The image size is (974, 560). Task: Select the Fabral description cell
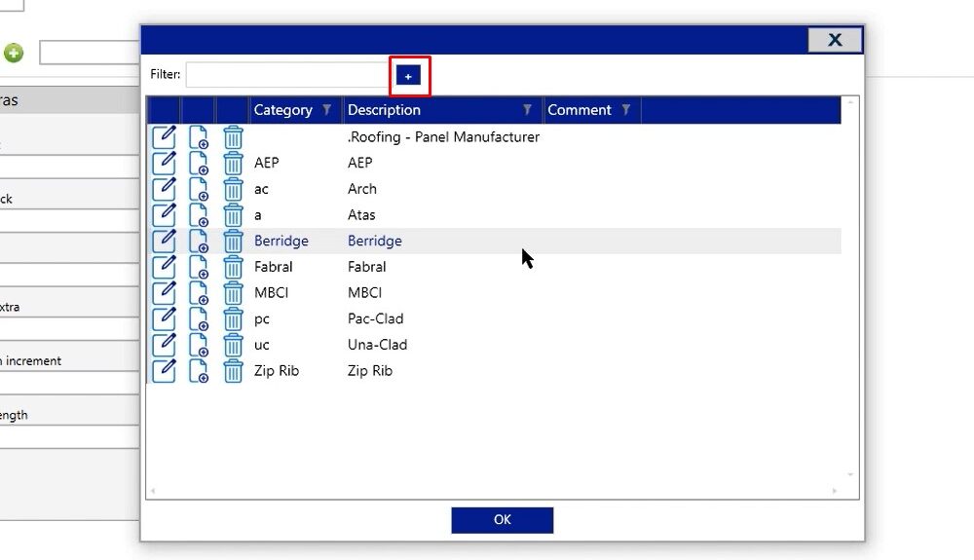366,267
